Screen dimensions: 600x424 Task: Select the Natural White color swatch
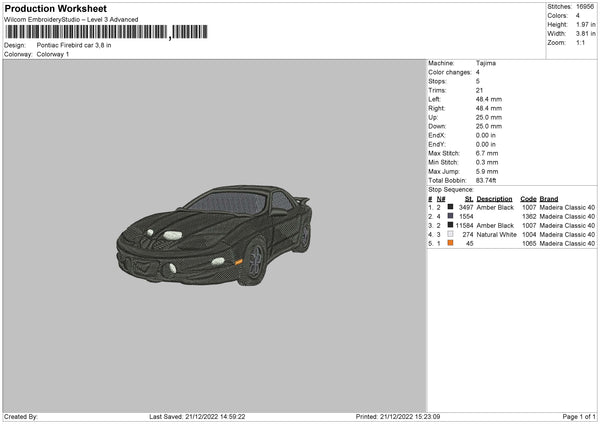[451, 234]
